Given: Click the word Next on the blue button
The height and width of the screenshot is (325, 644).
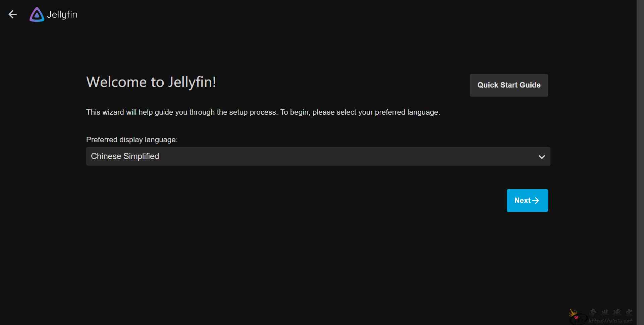Looking at the screenshot, I should (523, 201).
